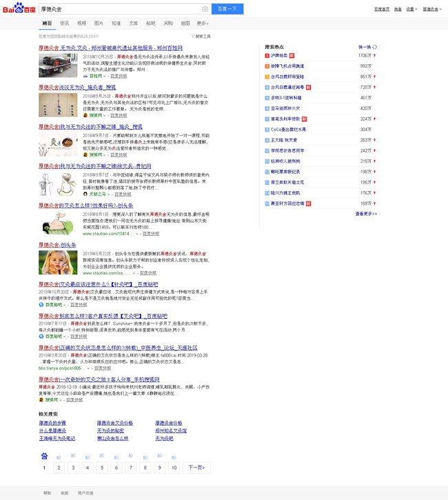Click new badge beside rank 7 hot search
Viewport: 448px width, 500px height.
pos(305,119)
